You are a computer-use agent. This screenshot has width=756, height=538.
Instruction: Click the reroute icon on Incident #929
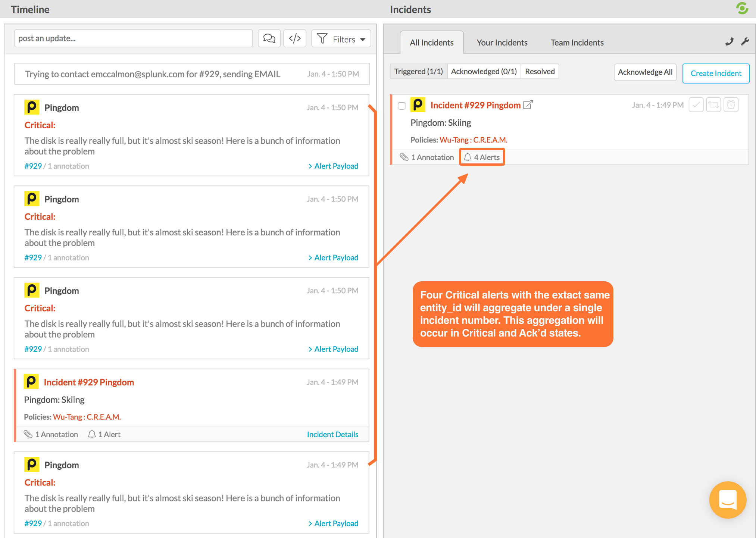[x=713, y=105]
